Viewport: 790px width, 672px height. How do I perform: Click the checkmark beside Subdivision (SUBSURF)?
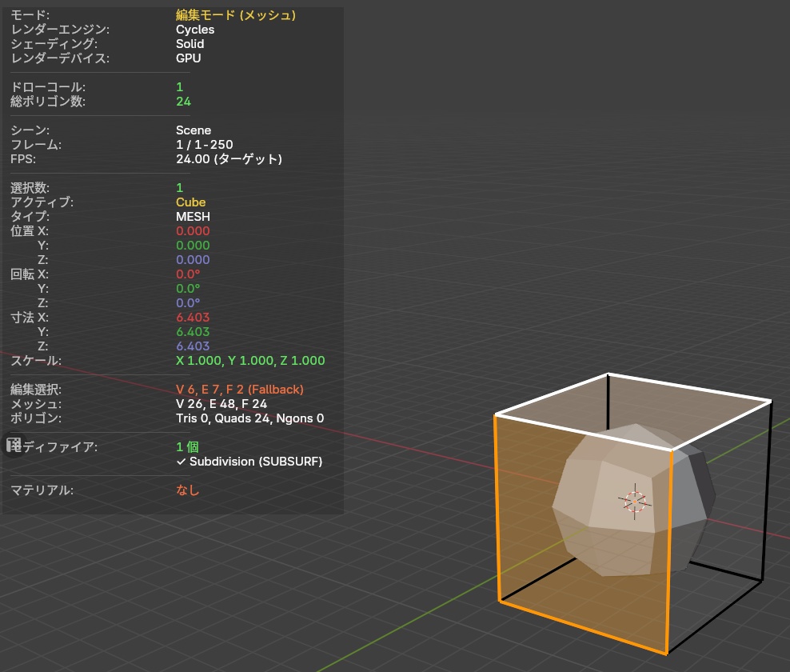(182, 462)
